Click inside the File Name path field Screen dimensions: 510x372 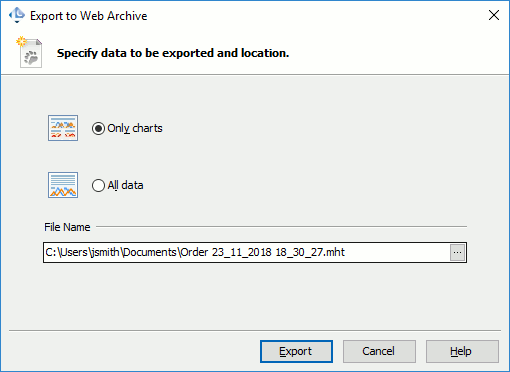[x=247, y=253]
